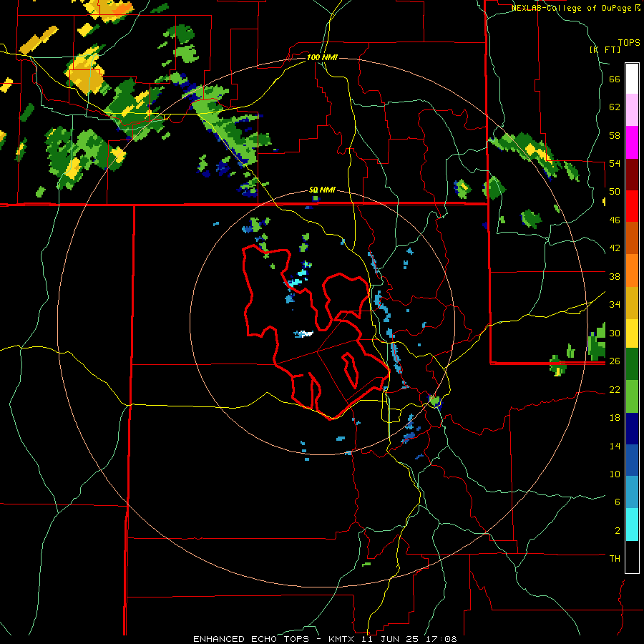Click the 50 NMI range ring label
This screenshot has height=644, width=644.
click(322, 190)
